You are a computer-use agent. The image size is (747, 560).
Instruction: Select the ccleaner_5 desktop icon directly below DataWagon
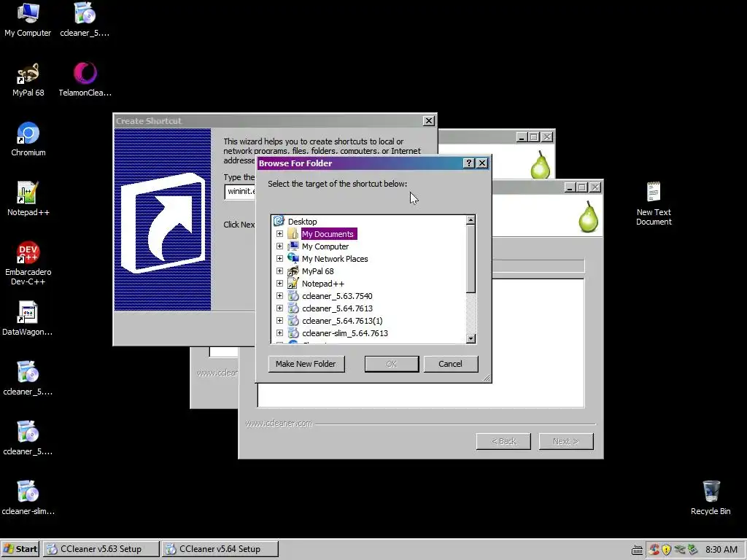click(x=28, y=379)
